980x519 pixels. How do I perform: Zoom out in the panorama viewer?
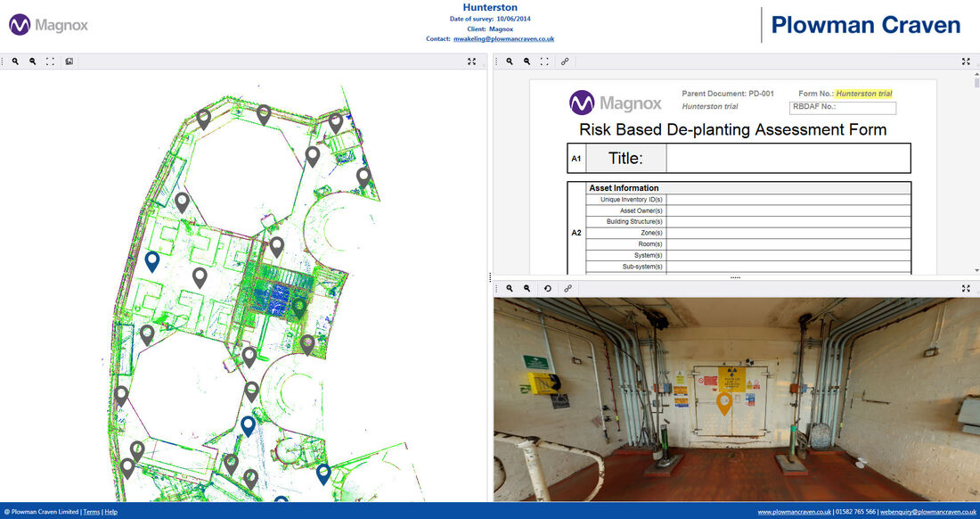click(x=527, y=288)
